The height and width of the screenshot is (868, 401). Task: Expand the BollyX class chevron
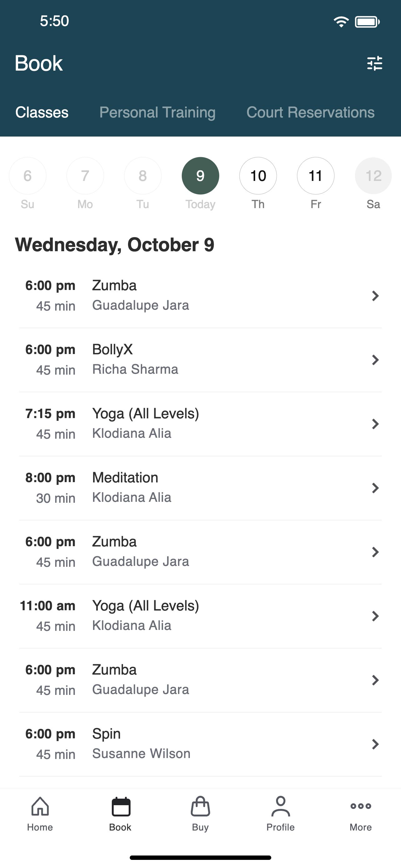point(375,360)
